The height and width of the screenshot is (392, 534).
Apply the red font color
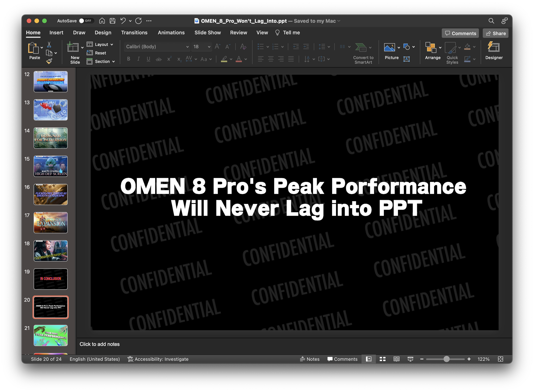click(x=239, y=59)
